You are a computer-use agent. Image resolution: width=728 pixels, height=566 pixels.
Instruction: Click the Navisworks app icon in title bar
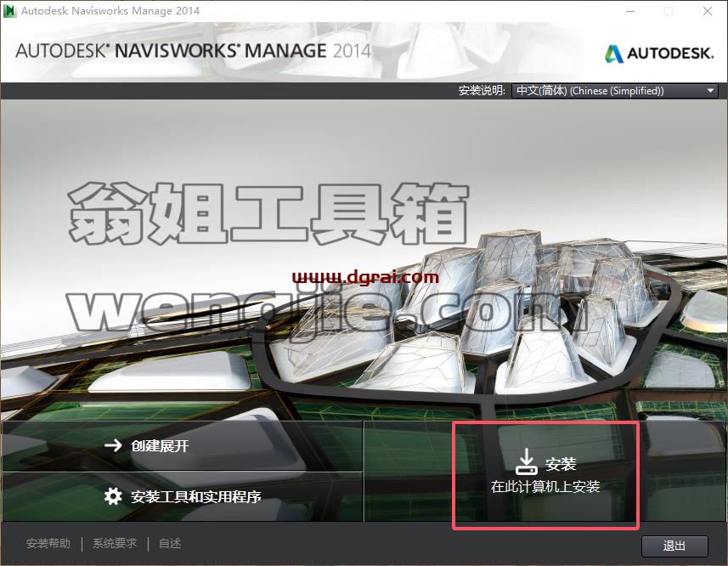point(9,11)
